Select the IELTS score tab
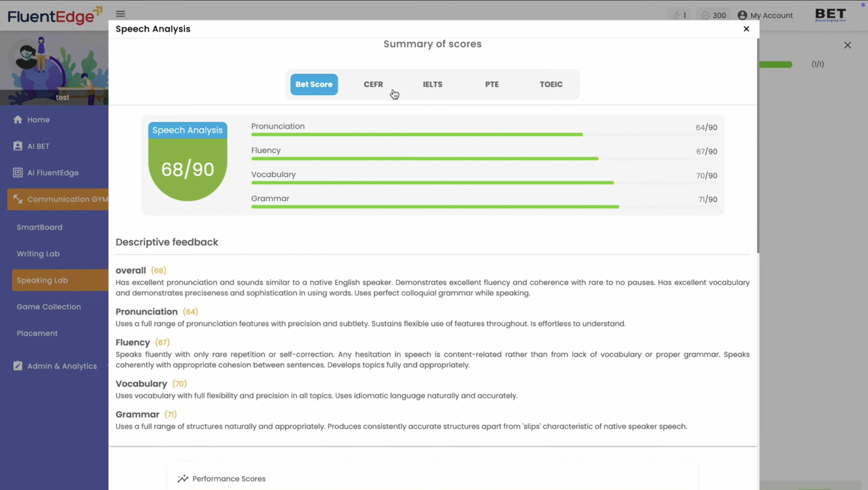Screen dimensions: 868x490 (432, 84)
